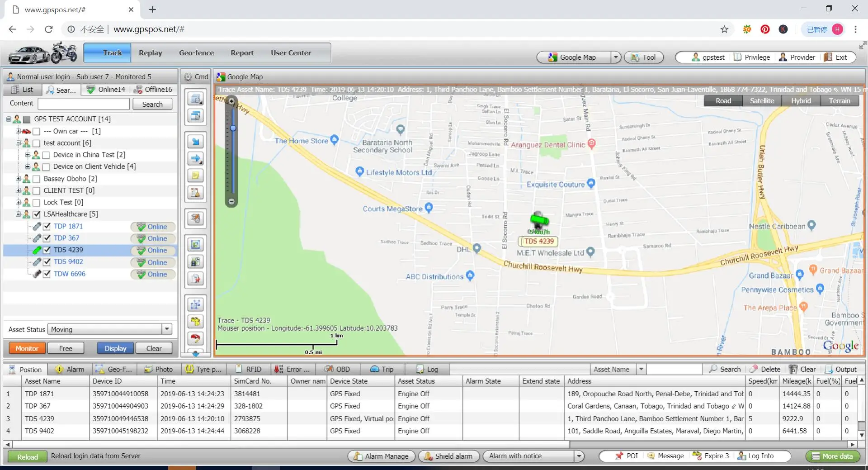This screenshot has height=470, width=868.
Task: Open the Geo-fence tab
Action: tap(196, 53)
